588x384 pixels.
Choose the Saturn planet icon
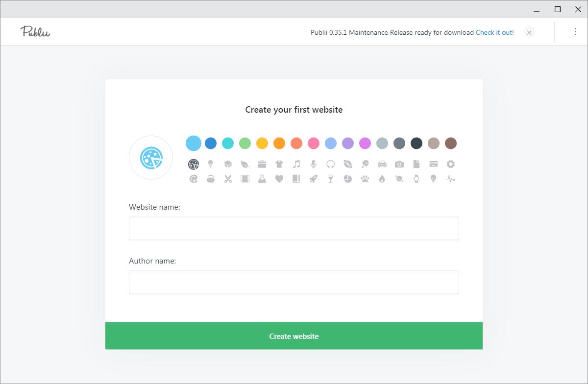coord(399,179)
